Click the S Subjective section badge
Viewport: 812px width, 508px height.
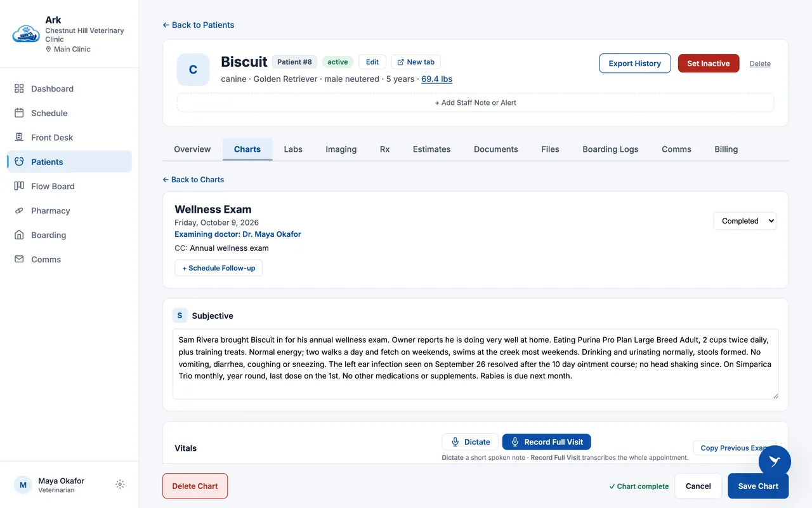pyautogui.click(x=180, y=316)
